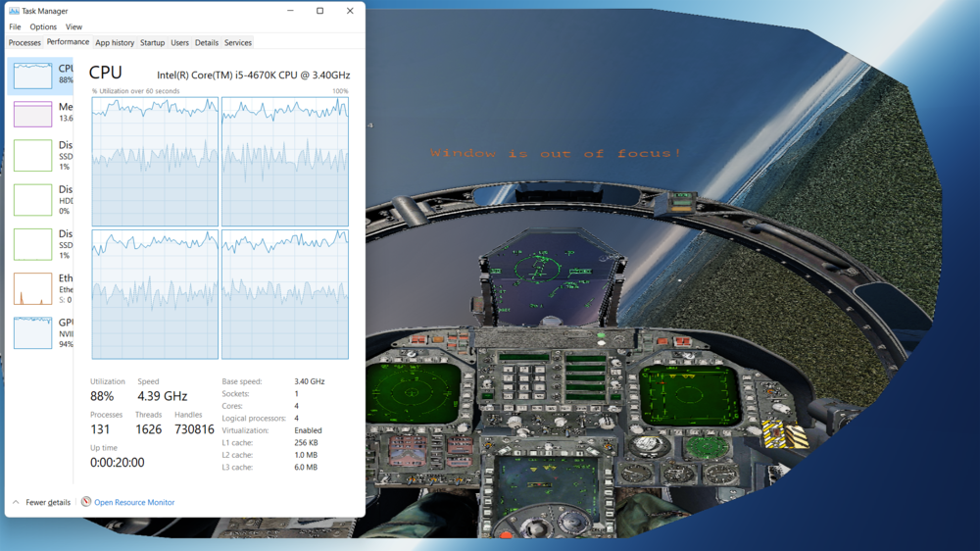The height and width of the screenshot is (551, 980).
Task: Switch to the Processes tab
Action: click(24, 42)
